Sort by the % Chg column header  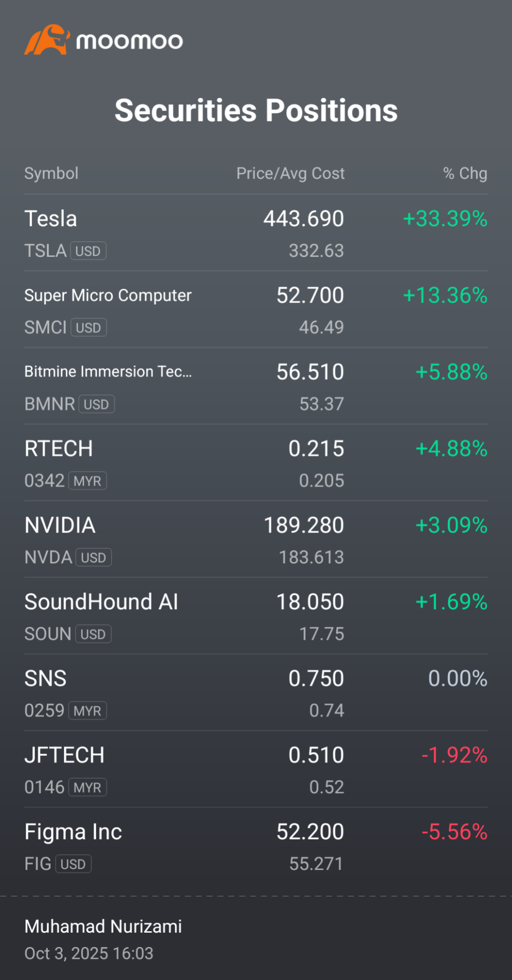tap(465, 173)
